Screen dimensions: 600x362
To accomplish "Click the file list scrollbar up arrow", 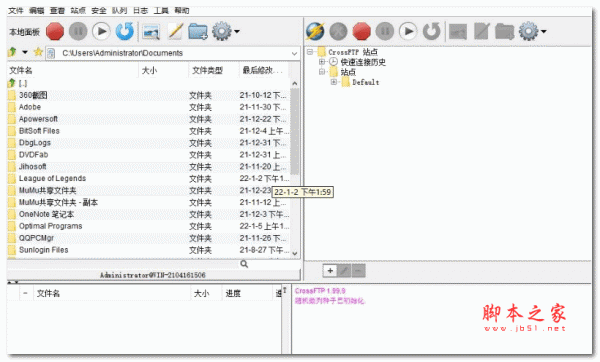I will [x=295, y=83].
